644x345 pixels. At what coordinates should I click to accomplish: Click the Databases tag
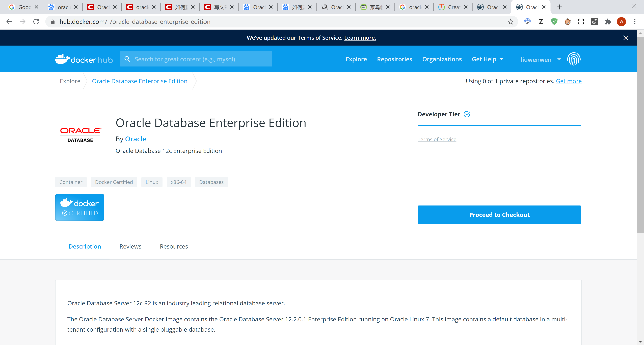click(211, 182)
